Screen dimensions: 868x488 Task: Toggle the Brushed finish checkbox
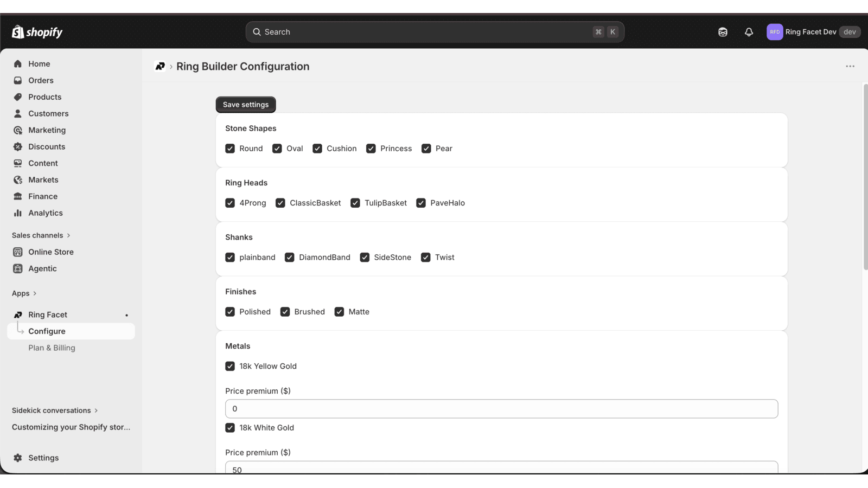(x=285, y=312)
